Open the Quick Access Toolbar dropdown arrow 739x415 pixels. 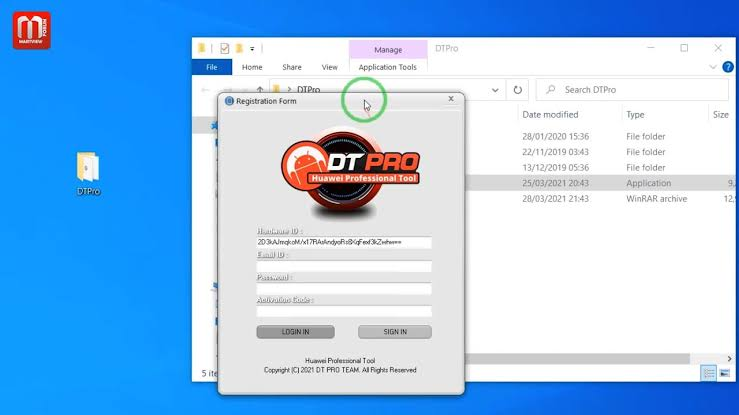click(252, 49)
